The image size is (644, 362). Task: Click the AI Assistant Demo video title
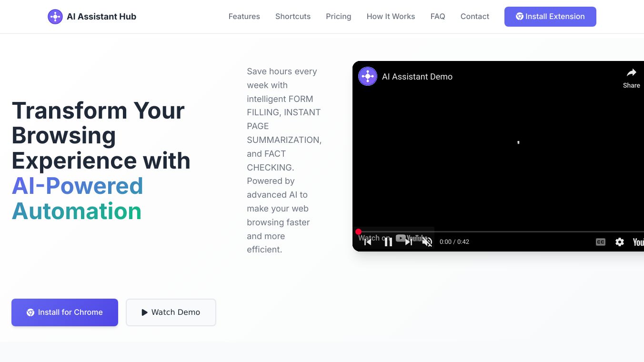point(417,77)
